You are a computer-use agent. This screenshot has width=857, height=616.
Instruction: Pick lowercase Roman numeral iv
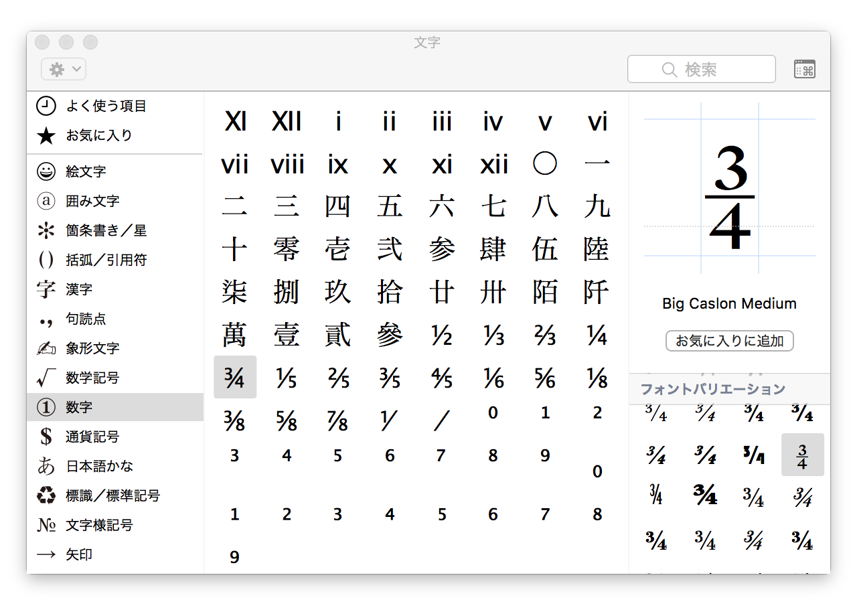(493, 122)
